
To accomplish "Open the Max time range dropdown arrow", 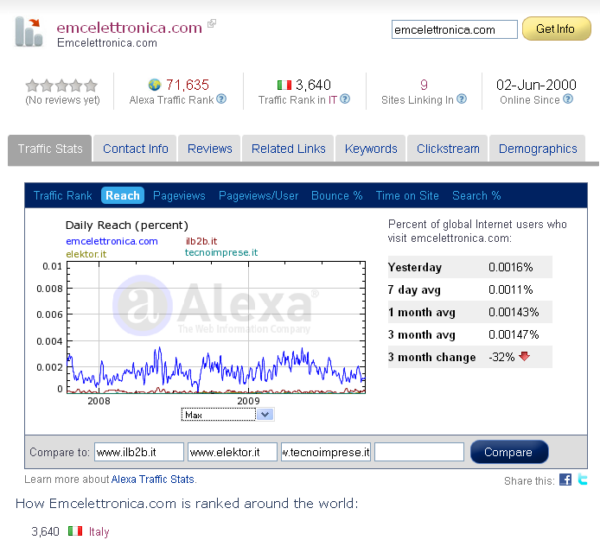I will coord(265,414).
